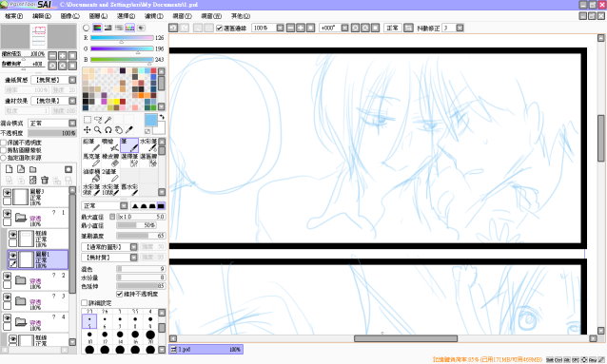The width and height of the screenshot is (607, 364).
Task: Create a new layer in layer panel
Action: [9, 169]
